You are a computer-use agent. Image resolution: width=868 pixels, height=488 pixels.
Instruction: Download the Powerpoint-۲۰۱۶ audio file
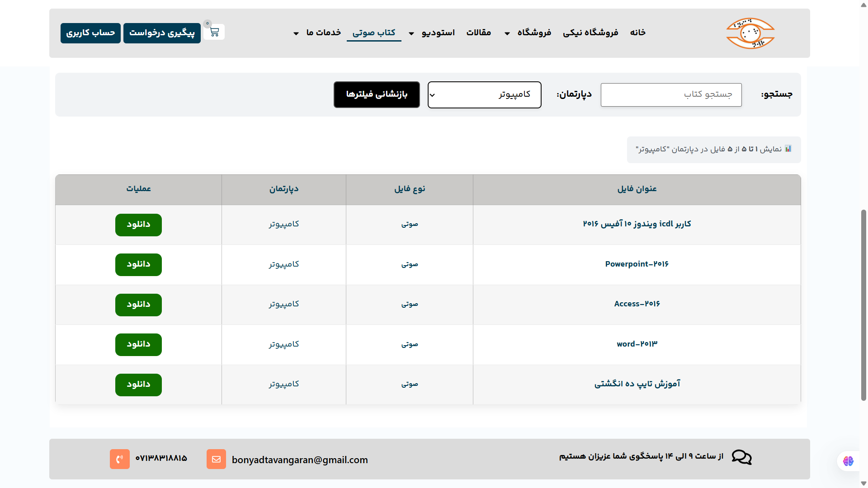(x=138, y=264)
